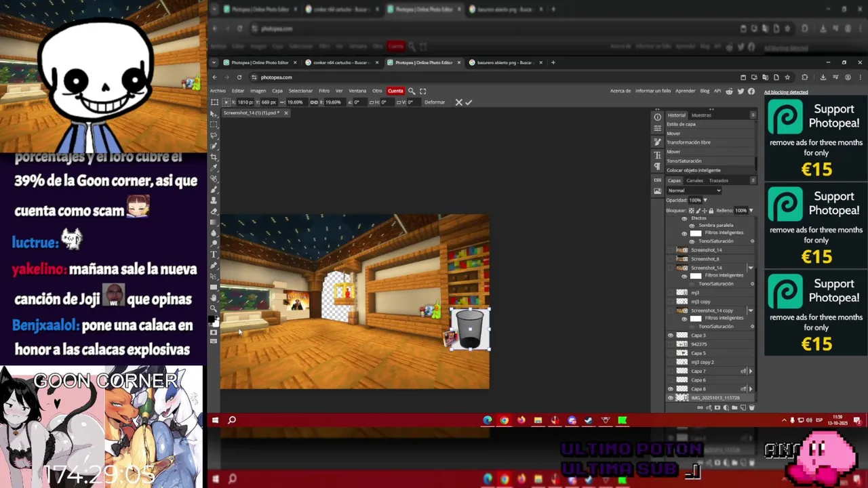Confirm the transform with the checkmark

(469, 102)
